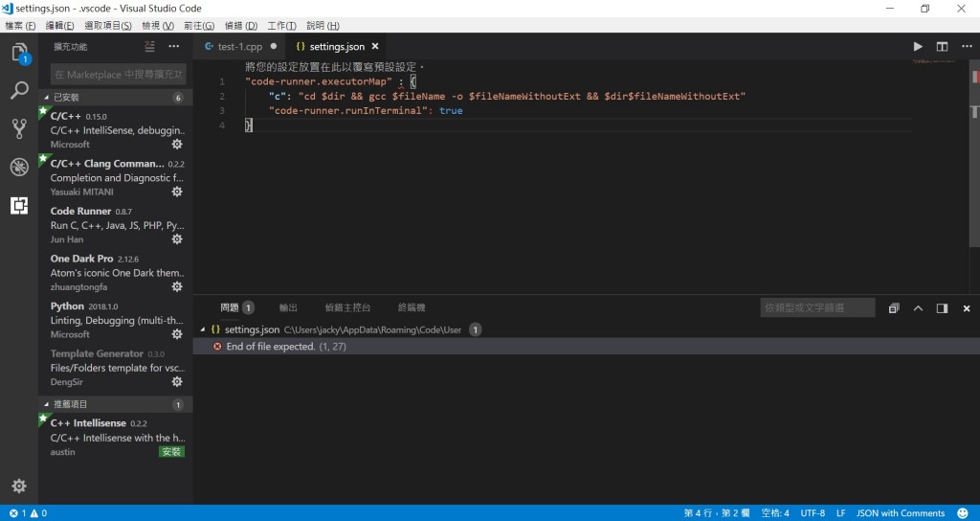This screenshot has height=521, width=980.
Task: Open the Search view in activity bar
Action: pyautogui.click(x=19, y=90)
